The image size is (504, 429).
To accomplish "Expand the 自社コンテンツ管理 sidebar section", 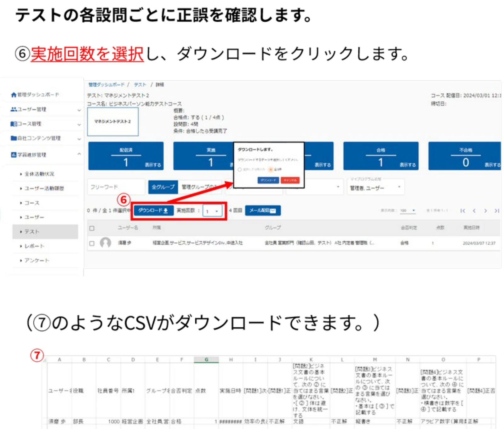I will tap(79, 138).
